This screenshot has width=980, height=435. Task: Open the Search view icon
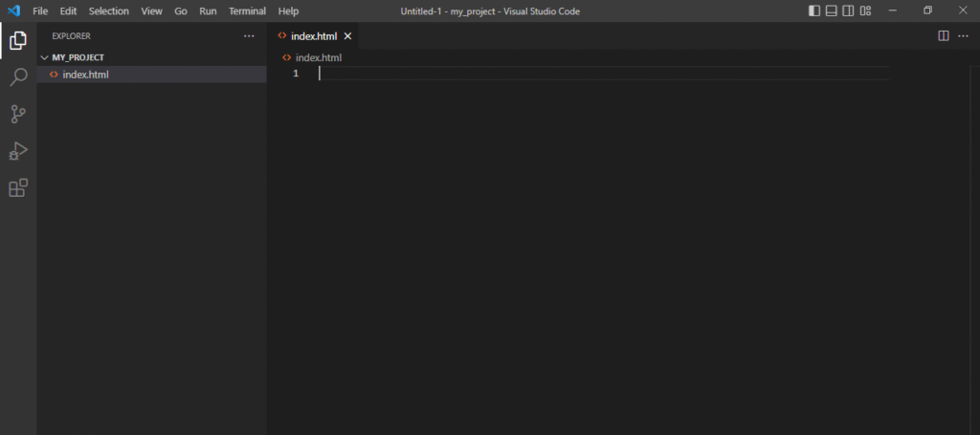point(17,77)
